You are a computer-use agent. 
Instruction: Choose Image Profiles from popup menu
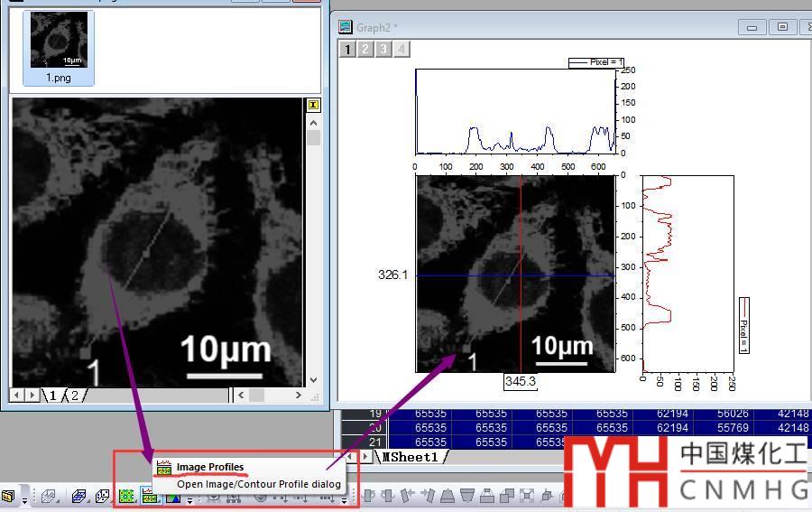209,467
